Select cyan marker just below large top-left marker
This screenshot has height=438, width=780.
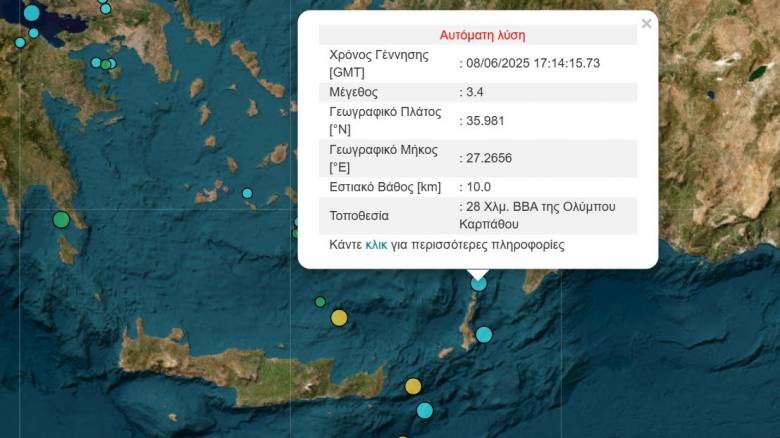pyautogui.click(x=33, y=33)
